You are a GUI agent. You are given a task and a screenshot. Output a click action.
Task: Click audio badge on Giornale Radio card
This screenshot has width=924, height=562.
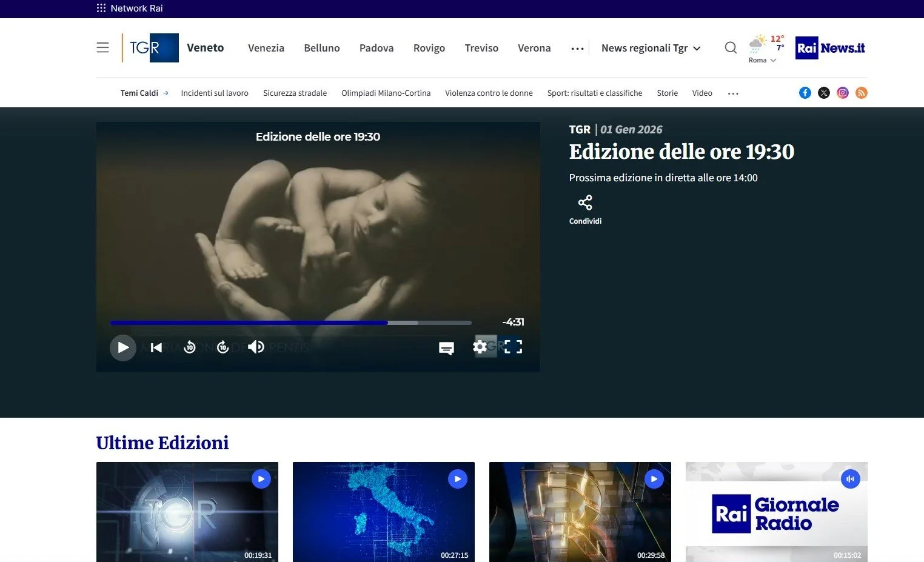[x=851, y=479]
